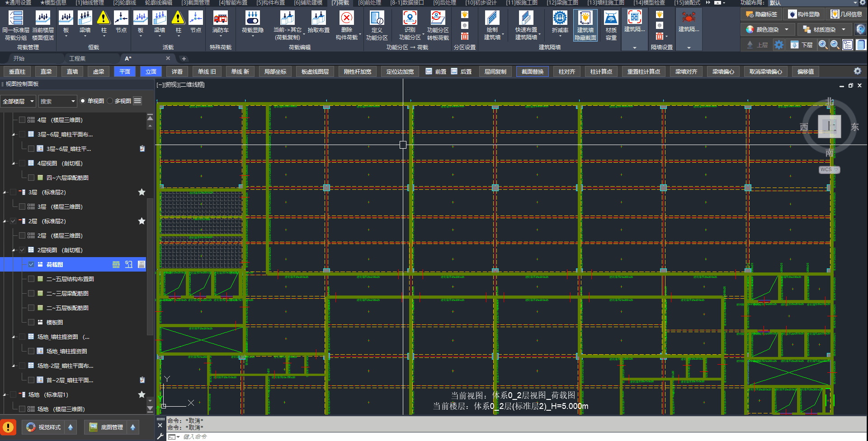Viewport: 868px width, 441px height.
Task: Open the 工程集 document tab
Action: pyautogui.click(x=77, y=58)
